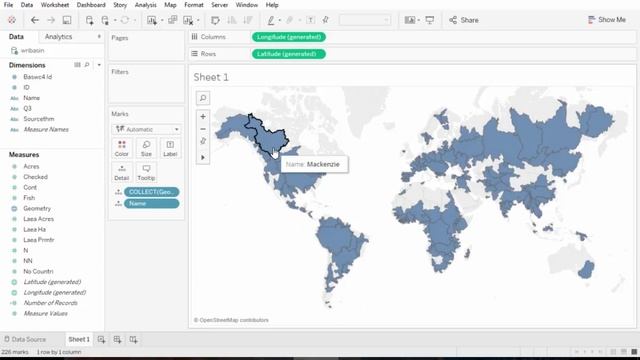Open the new worksheet dropdown arrow
This screenshot has width=640, height=360.
[x=162, y=20]
